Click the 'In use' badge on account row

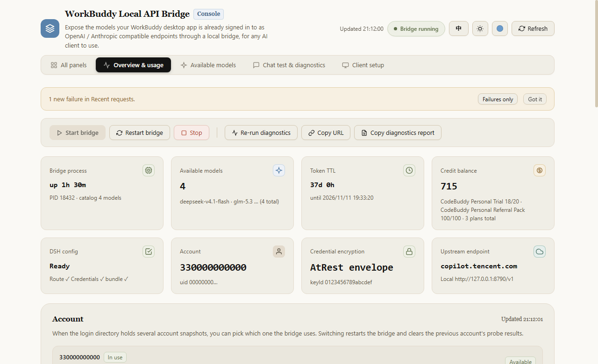(115, 357)
